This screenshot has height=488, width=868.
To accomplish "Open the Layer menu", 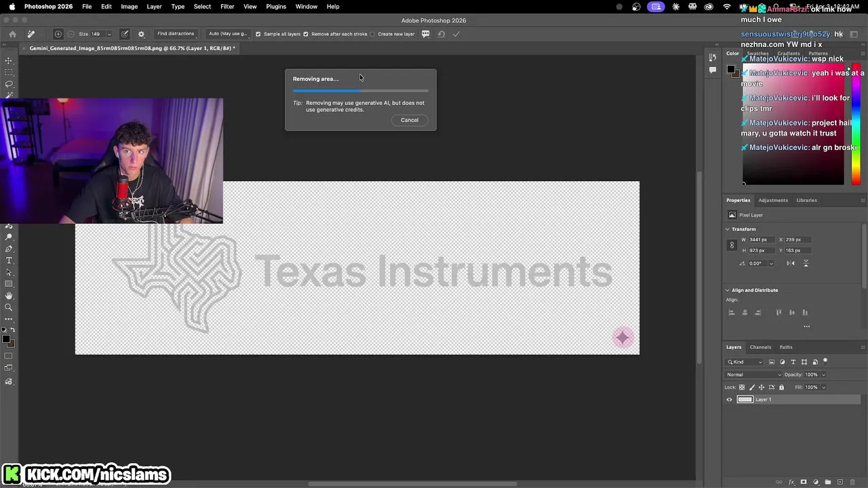I will (154, 6).
